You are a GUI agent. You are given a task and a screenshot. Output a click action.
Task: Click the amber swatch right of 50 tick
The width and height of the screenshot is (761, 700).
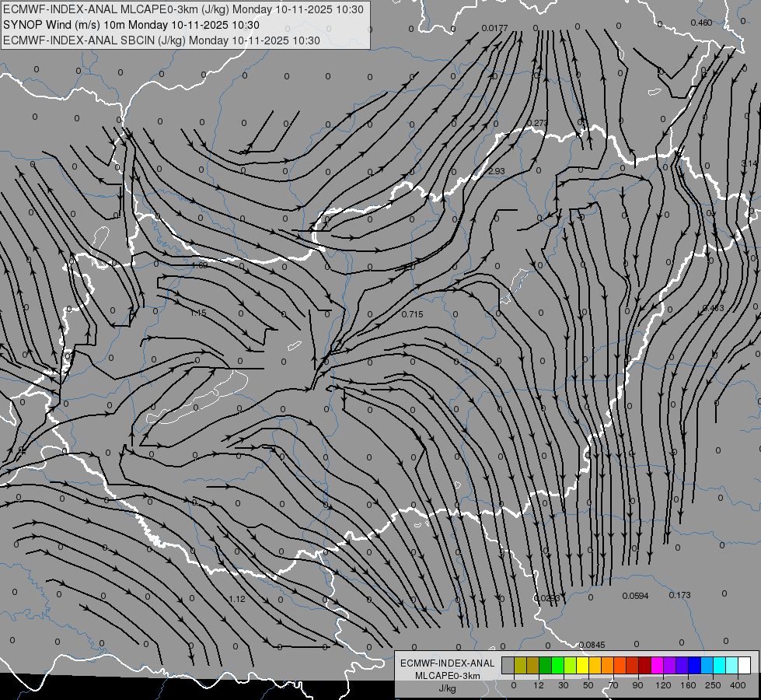pos(595,665)
